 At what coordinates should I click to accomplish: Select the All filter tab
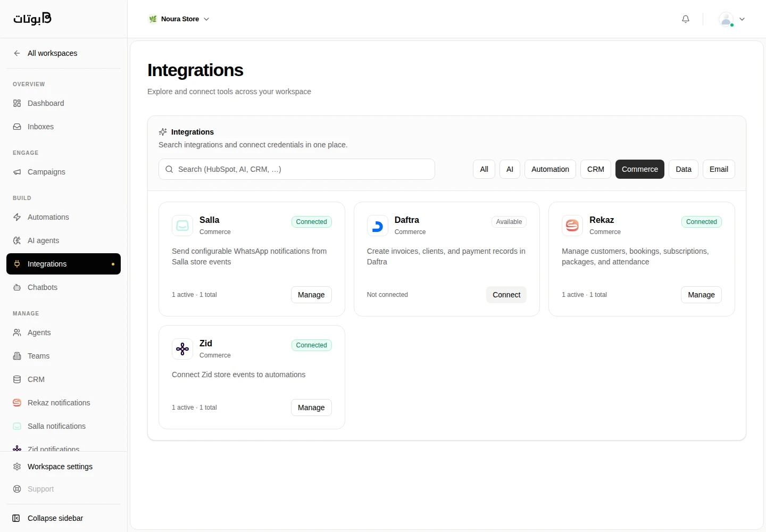484,169
